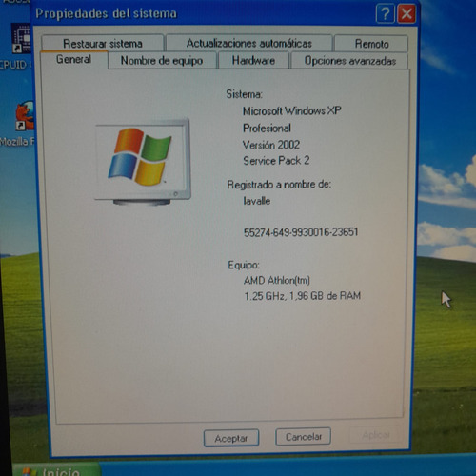
Task: Click the Versión 2002 text
Action: point(271,145)
